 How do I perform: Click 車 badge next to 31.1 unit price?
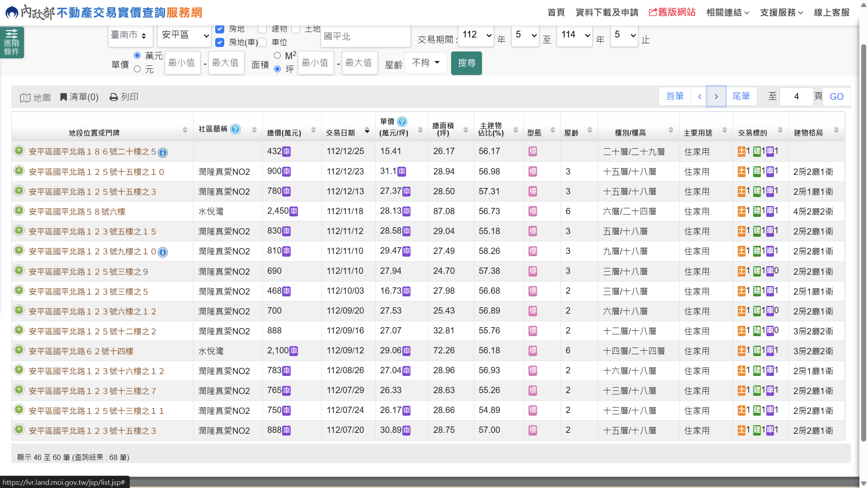401,172
